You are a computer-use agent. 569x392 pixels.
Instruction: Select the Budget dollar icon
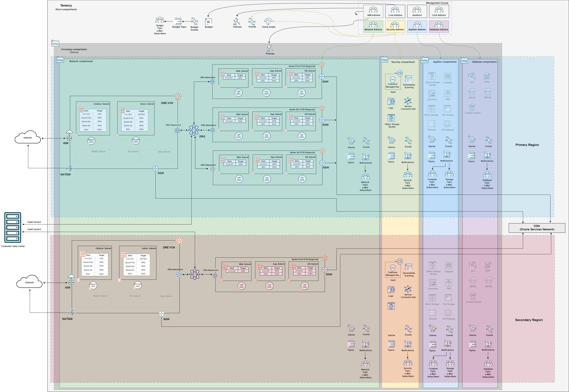[208, 22]
